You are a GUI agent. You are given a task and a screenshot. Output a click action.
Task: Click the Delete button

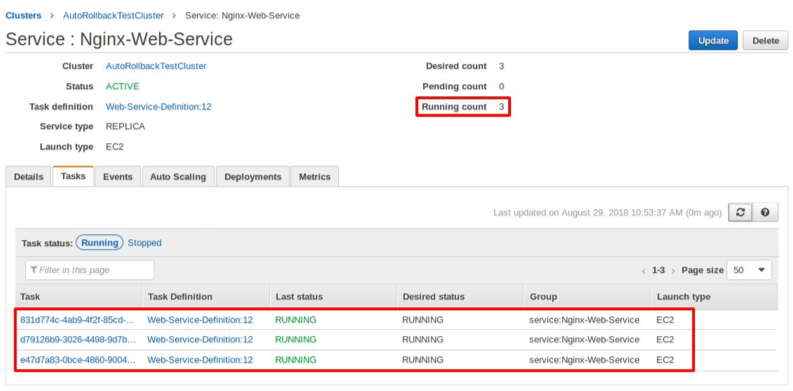(765, 40)
